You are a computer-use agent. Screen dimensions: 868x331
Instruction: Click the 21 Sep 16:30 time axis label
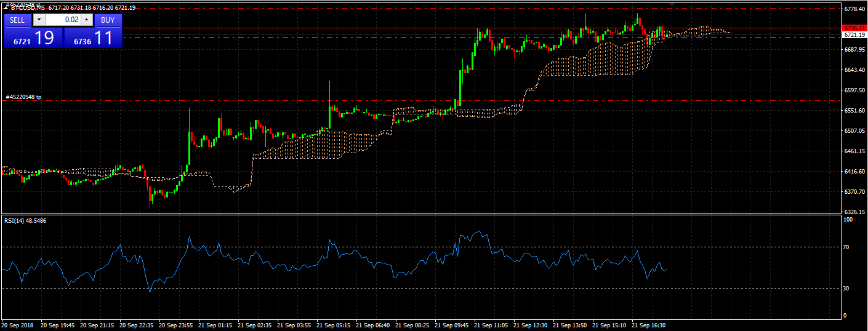pos(648,325)
